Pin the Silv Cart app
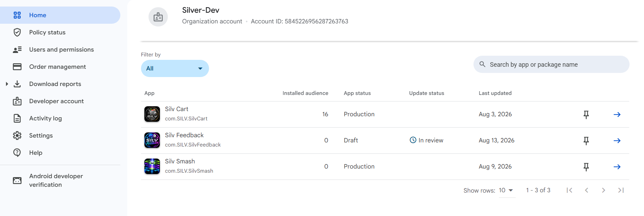 586,115
